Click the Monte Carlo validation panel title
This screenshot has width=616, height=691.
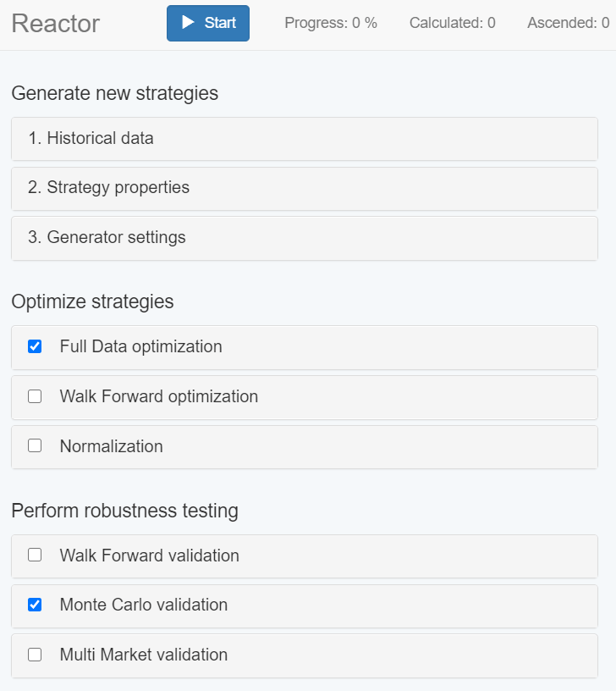[x=143, y=605]
